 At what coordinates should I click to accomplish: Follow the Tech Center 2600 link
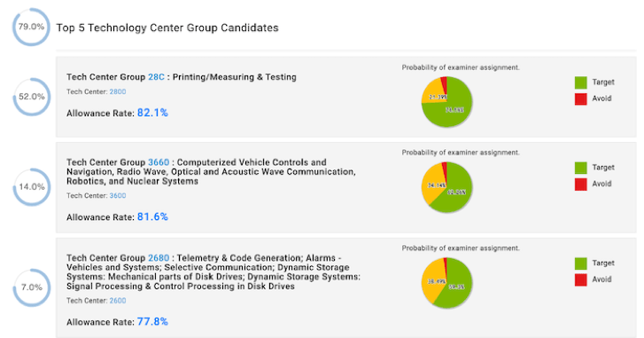[x=118, y=301]
